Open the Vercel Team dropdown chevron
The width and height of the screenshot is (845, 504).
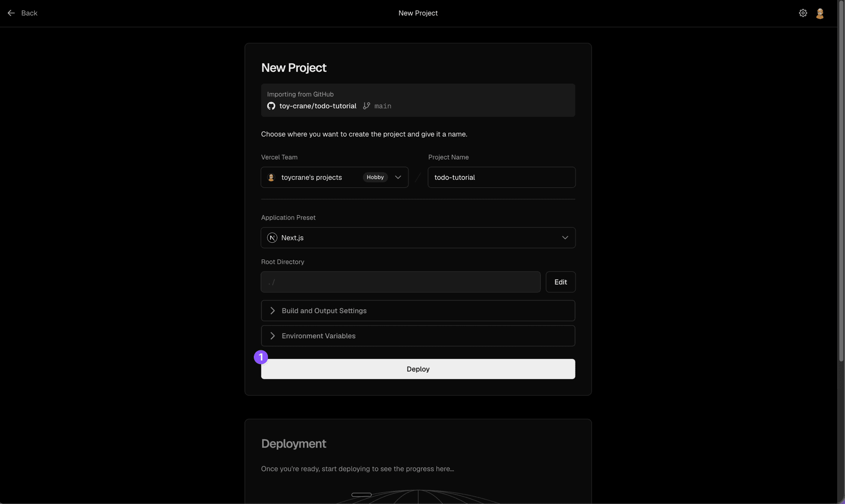pyautogui.click(x=398, y=177)
